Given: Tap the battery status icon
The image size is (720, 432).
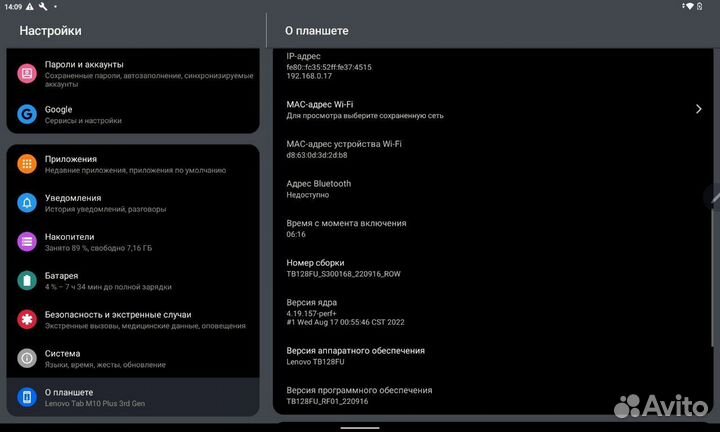Looking at the screenshot, I should (700, 6).
